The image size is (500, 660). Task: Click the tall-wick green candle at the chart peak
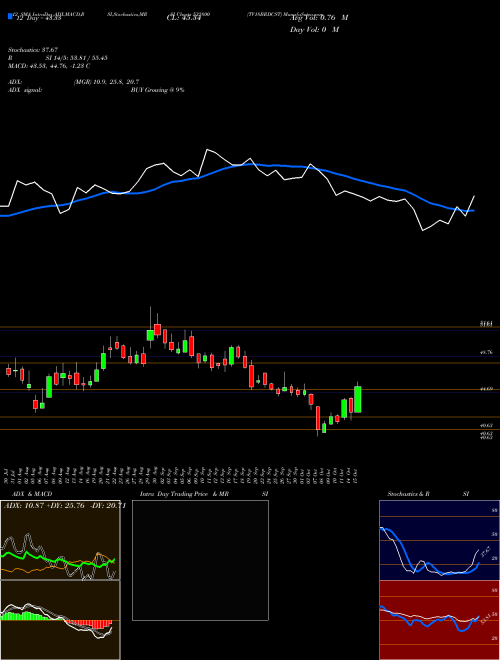pos(150,335)
